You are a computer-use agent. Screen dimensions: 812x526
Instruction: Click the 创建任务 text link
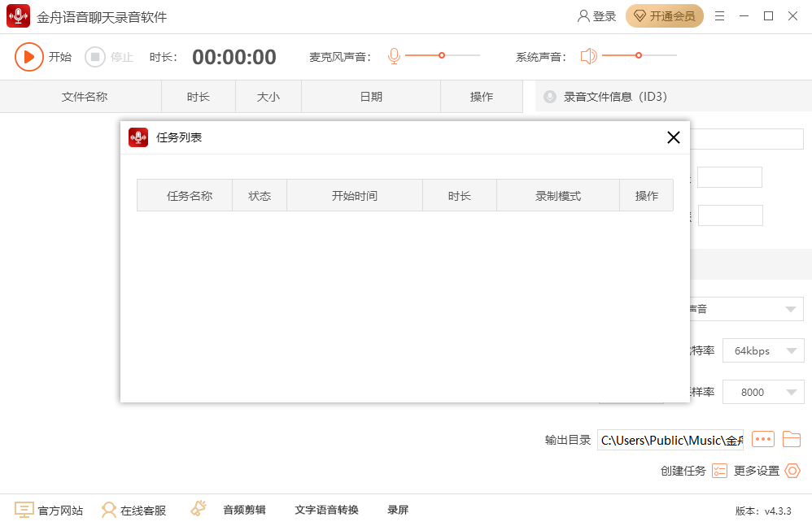coord(683,471)
